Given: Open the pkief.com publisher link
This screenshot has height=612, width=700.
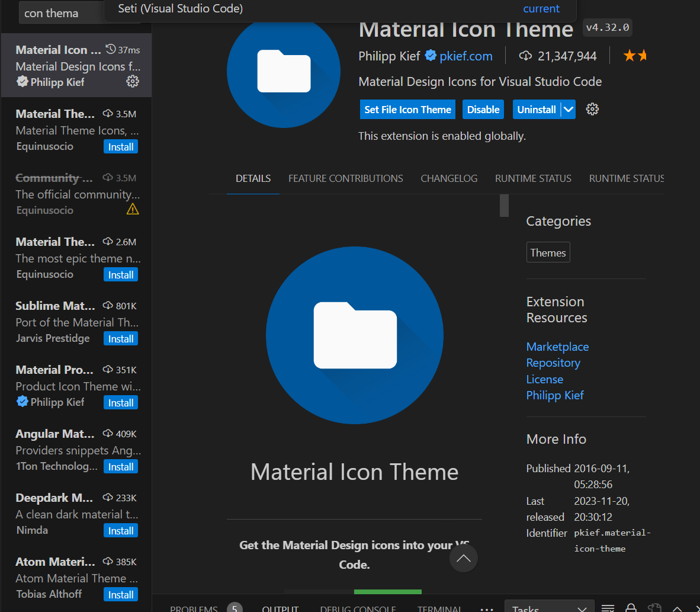Looking at the screenshot, I should click(465, 56).
